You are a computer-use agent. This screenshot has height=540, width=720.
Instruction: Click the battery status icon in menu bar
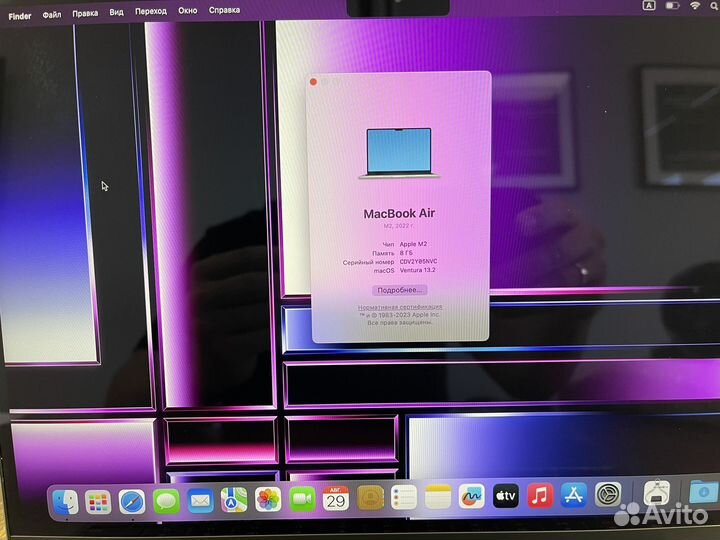click(672, 6)
